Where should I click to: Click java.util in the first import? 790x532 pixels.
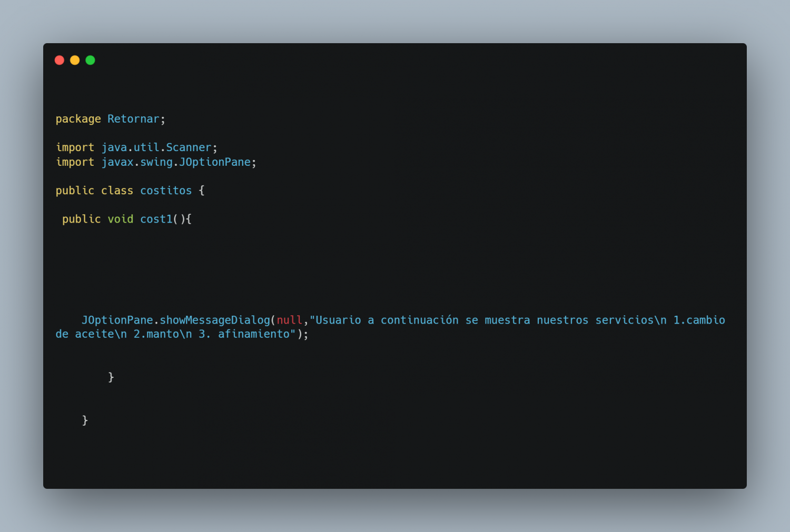tap(130, 147)
